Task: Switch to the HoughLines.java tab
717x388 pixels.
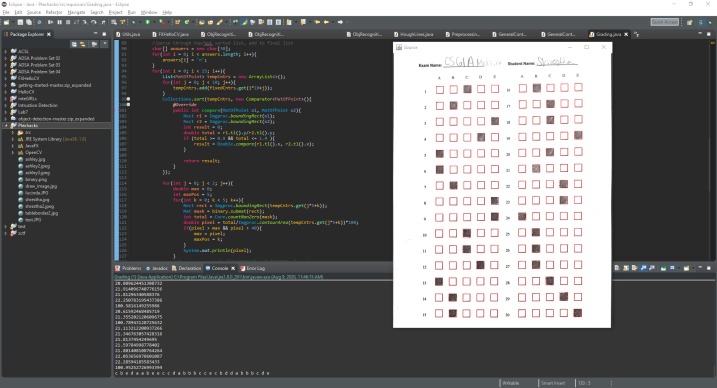Action: [x=414, y=34]
